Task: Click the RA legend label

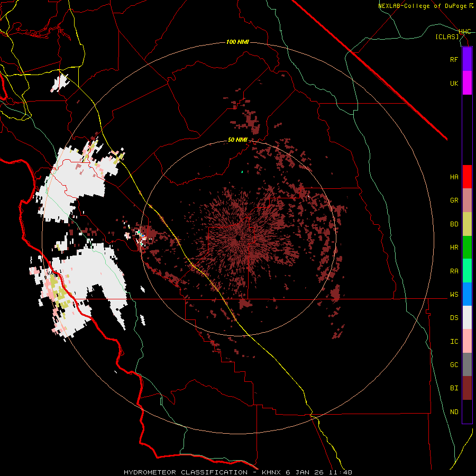Action: [x=454, y=271]
